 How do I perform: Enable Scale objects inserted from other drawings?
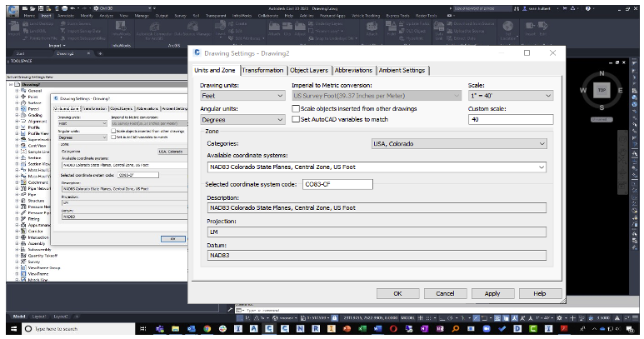point(296,109)
